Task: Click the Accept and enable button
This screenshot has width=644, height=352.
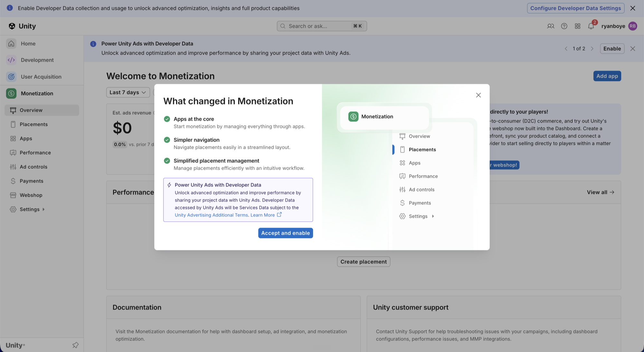Action: [x=285, y=233]
